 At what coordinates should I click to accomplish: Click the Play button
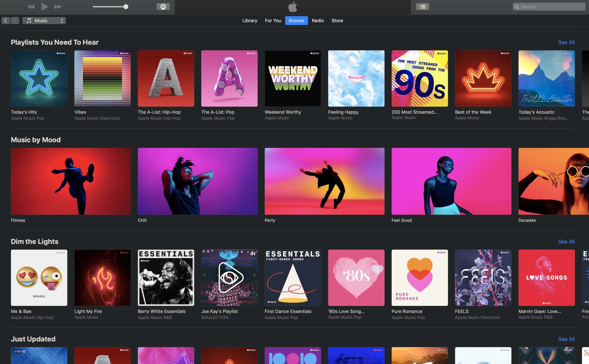(x=44, y=7)
